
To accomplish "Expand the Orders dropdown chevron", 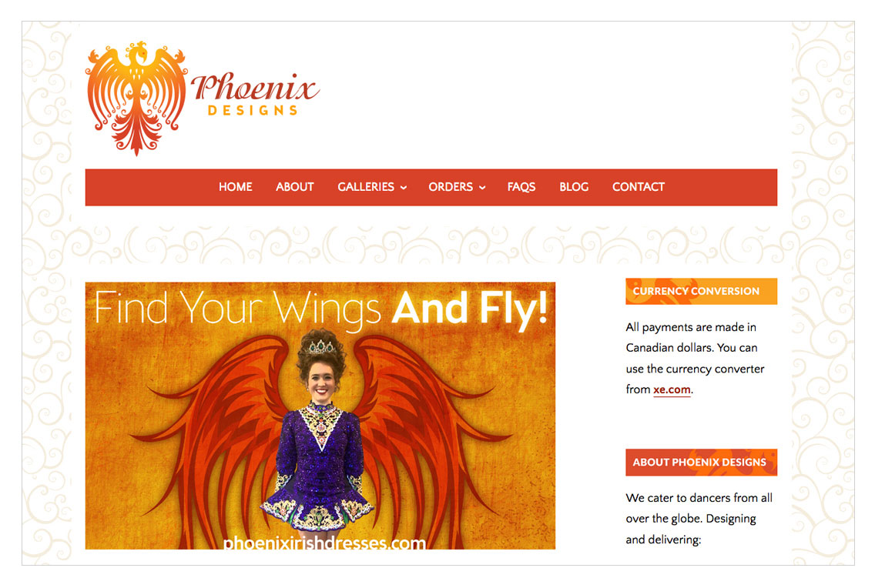I will pyautogui.click(x=482, y=188).
